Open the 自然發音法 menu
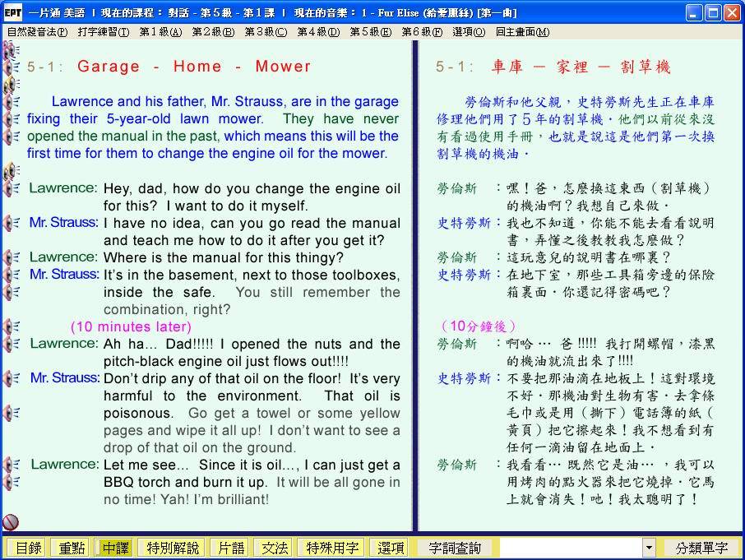Screen dimensions: 745x560 click(x=37, y=32)
